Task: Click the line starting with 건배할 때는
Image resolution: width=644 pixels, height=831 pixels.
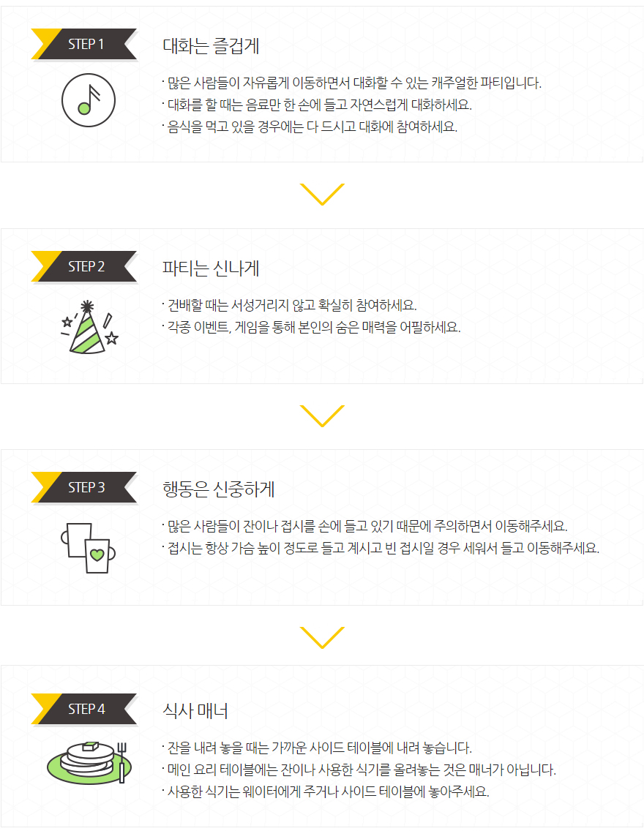Action: pos(289,305)
